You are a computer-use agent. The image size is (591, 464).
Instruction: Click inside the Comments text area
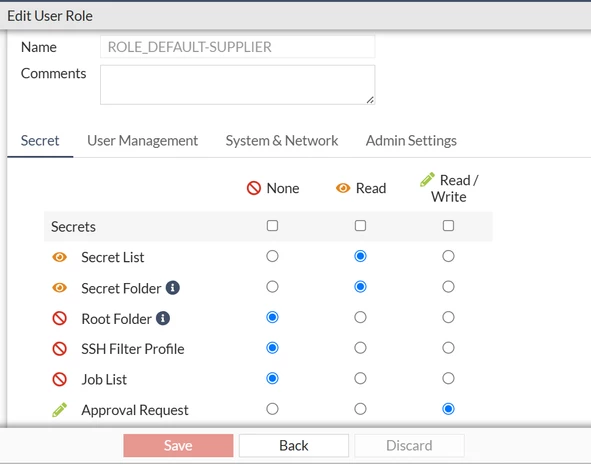237,85
